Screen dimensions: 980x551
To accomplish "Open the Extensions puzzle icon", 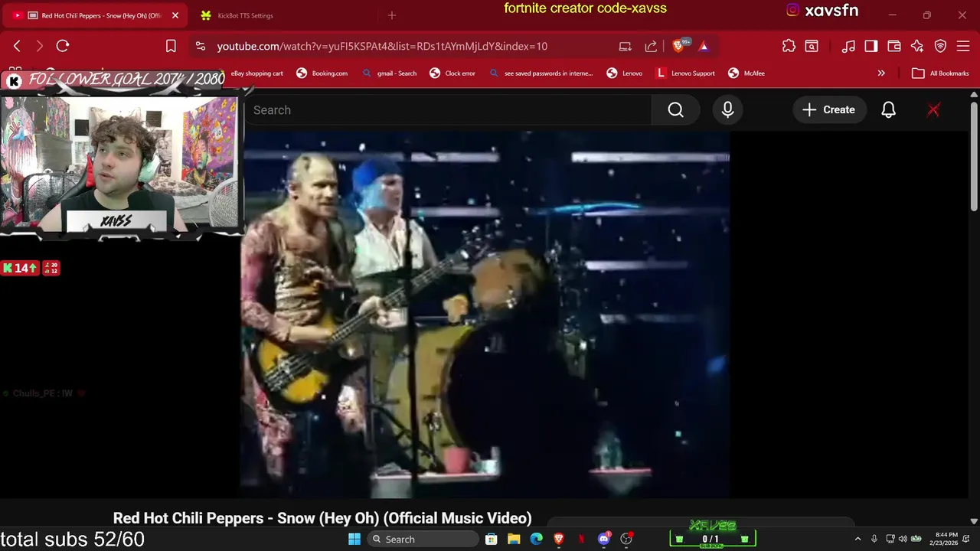I will tap(789, 46).
